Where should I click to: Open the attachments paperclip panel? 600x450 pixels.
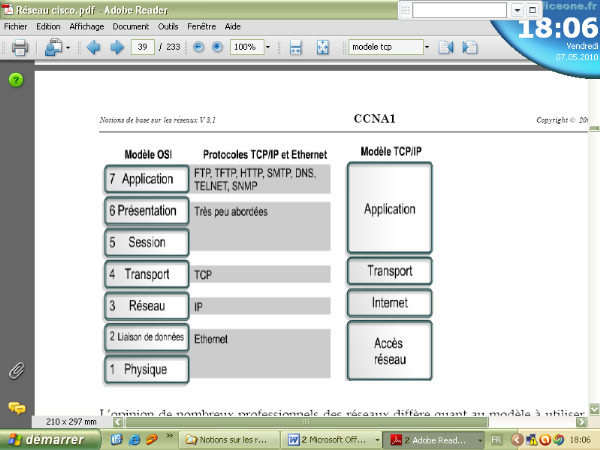tap(16, 370)
